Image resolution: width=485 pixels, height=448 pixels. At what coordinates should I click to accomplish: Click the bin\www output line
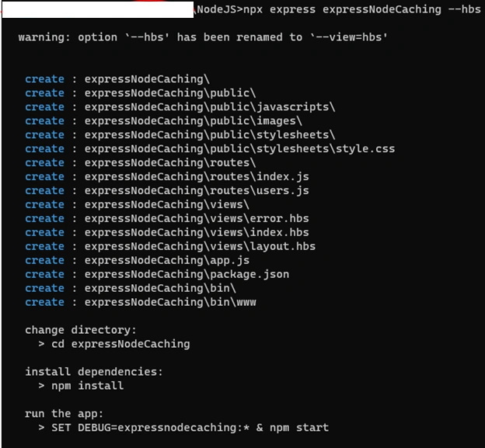(141, 302)
